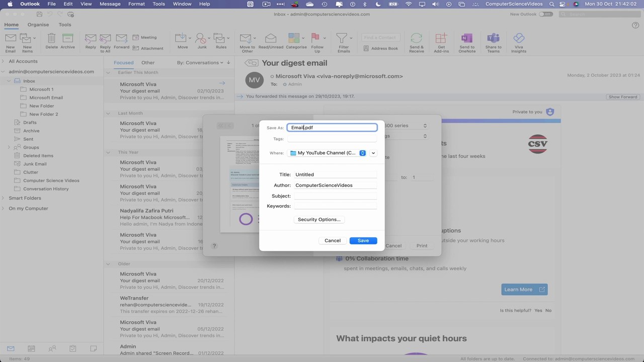644x362 pixels.
Task: Click the Reply to All icon
Action: coord(105,38)
